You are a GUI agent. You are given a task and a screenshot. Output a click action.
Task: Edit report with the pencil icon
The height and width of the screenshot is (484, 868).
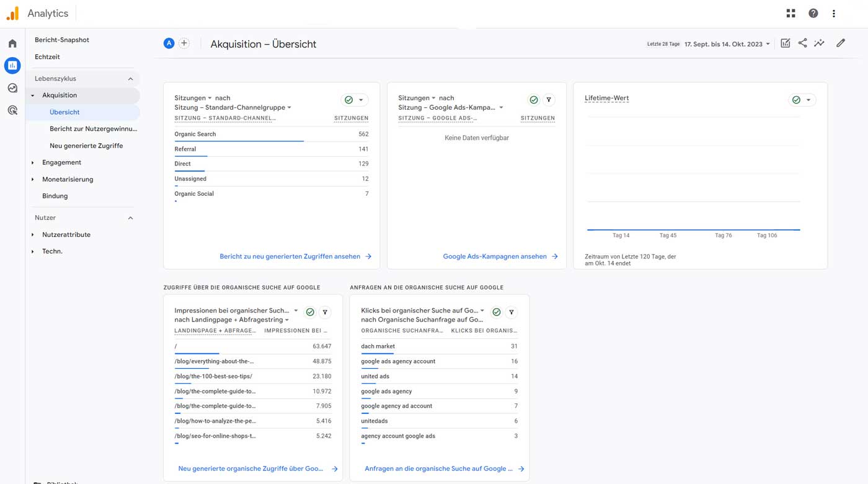click(x=840, y=43)
